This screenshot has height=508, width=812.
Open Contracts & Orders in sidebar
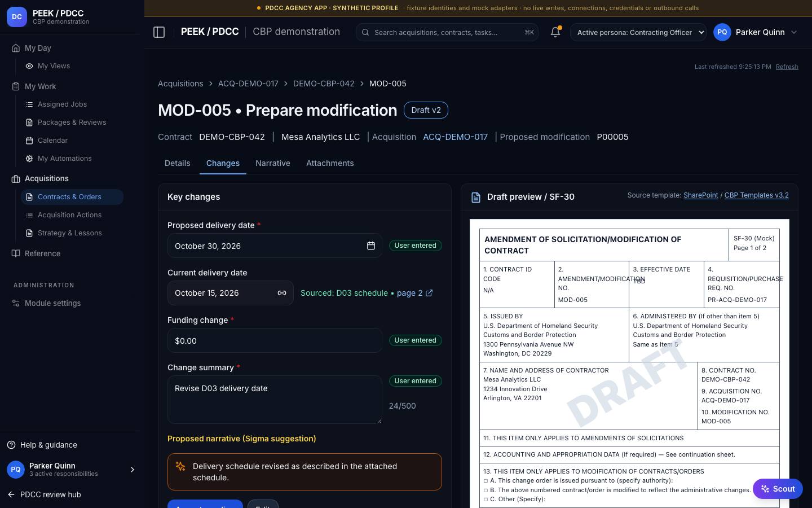tap(72, 197)
